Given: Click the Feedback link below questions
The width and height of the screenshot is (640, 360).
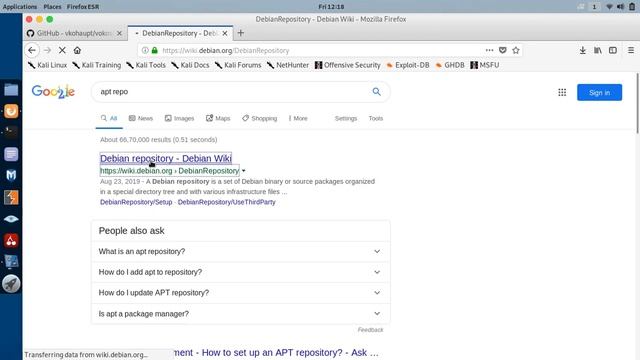Looking at the screenshot, I should coord(370,330).
